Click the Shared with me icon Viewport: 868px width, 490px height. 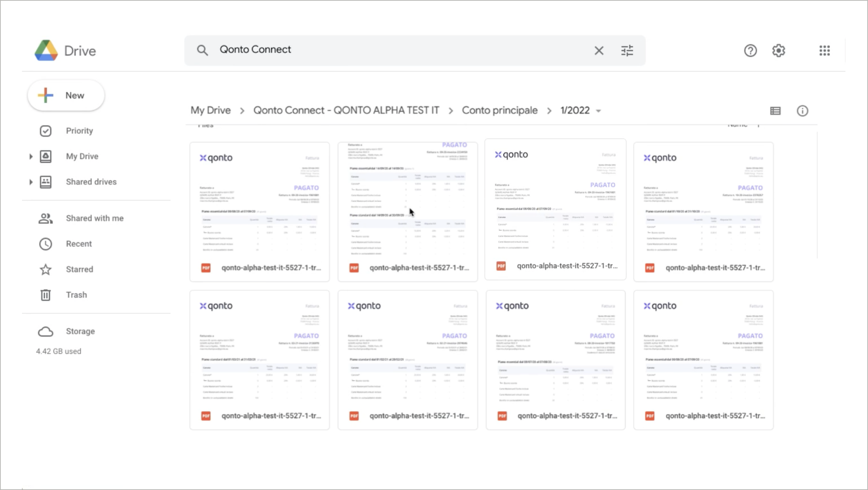pyautogui.click(x=46, y=218)
